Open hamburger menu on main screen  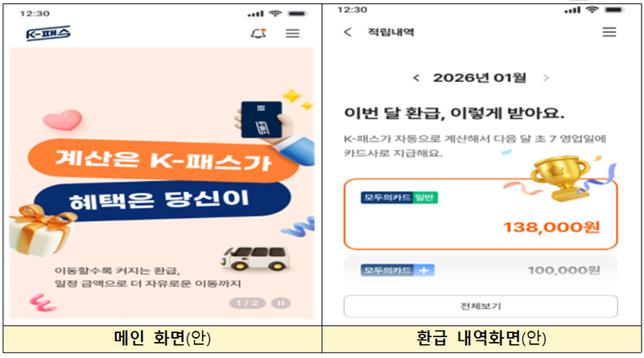click(x=292, y=33)
